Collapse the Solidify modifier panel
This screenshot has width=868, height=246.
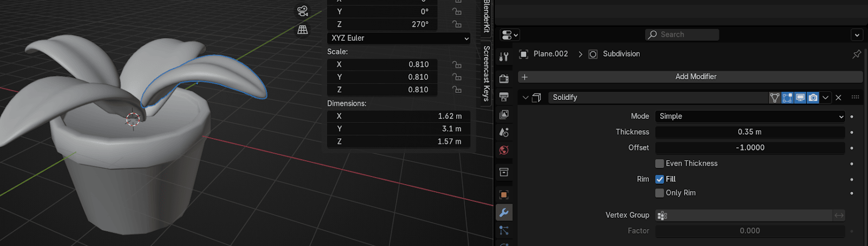pyautogui.click(x=525, y=98)
